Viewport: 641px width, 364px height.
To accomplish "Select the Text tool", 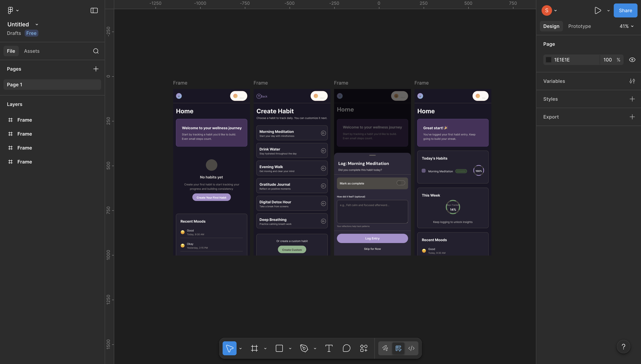I will coord(329,348).
